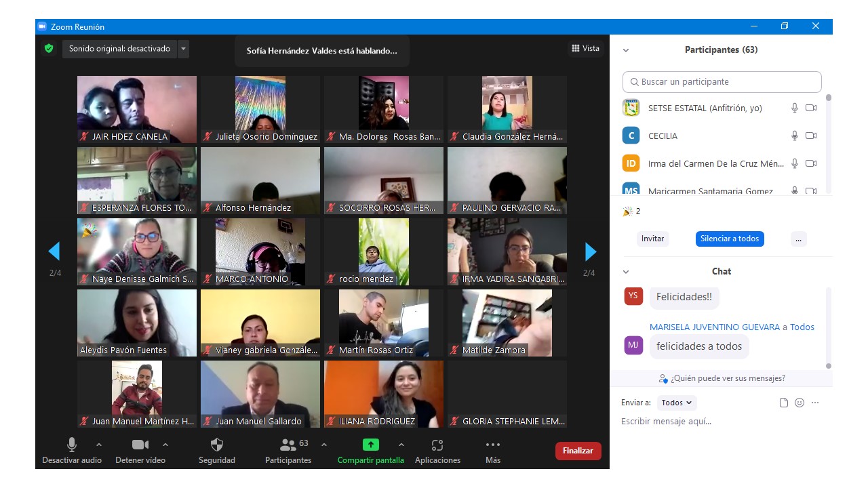Click camera icon for SETSE ESTATAL
This screenshot has width=868, height=488.
click(x=811, y=108)
